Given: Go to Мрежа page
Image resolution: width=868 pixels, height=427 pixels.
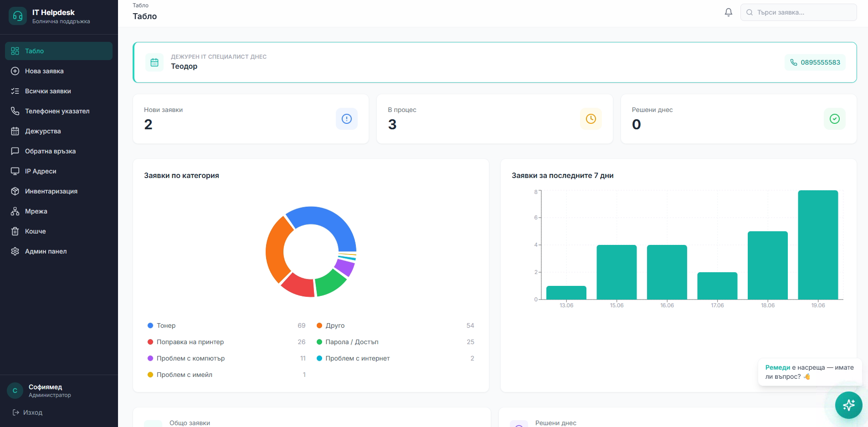Looking at the screenshot, I should tap(59, 211).
